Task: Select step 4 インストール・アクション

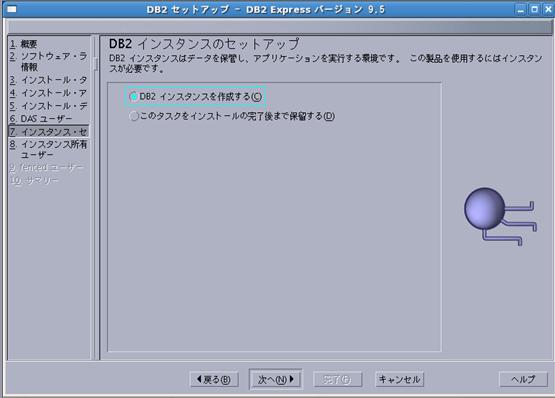Action: point(48,93)
